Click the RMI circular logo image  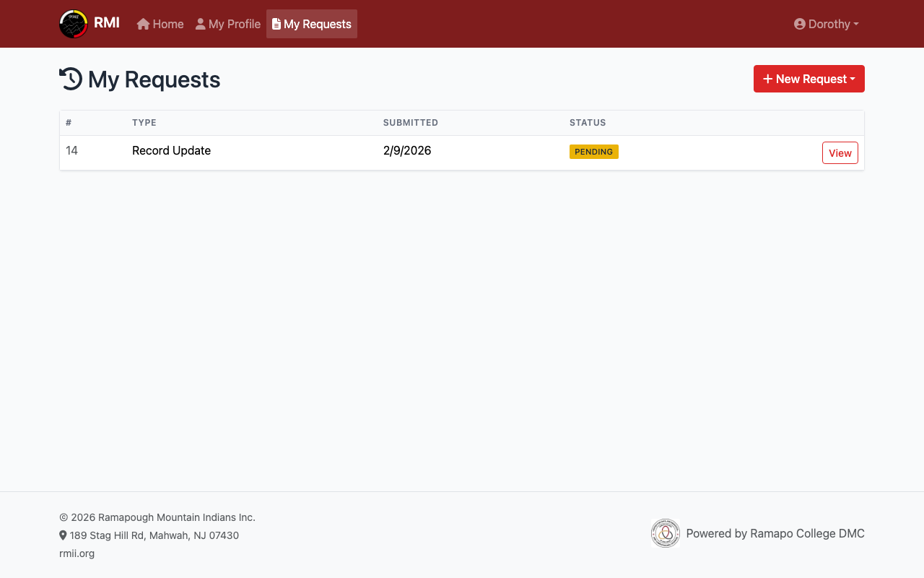coord(74,24)
